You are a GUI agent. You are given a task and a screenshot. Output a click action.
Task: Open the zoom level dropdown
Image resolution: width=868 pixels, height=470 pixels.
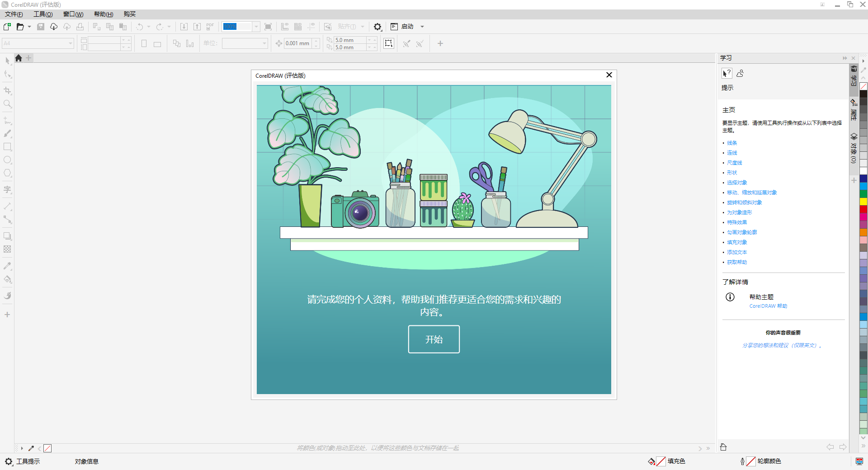click(256, 27)
